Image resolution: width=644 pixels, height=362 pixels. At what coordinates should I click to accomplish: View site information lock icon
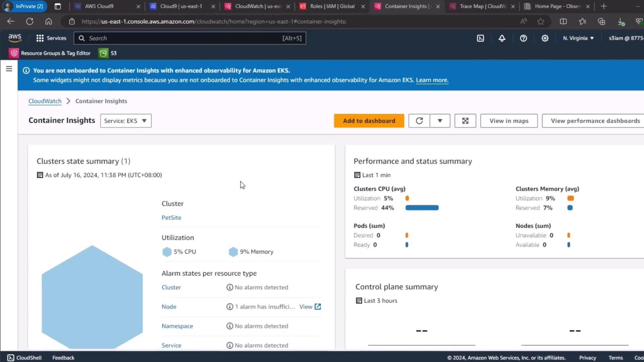72,21
